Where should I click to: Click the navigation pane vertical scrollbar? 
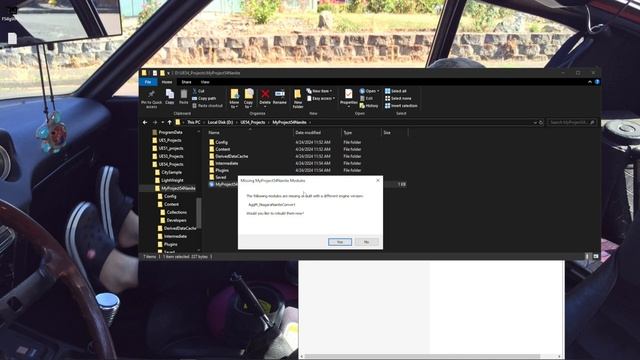199,212
